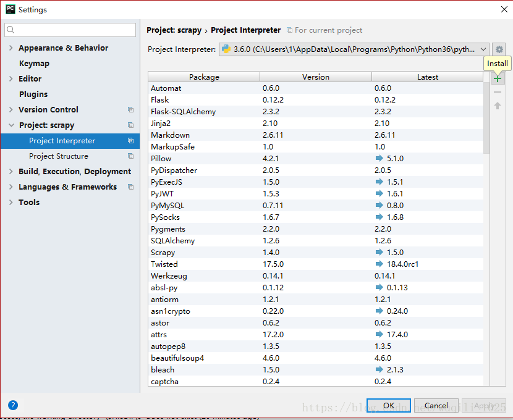Open the Keymap settings page
The width and height of the screenshot is (513, 420).
(x=34, y=64)
